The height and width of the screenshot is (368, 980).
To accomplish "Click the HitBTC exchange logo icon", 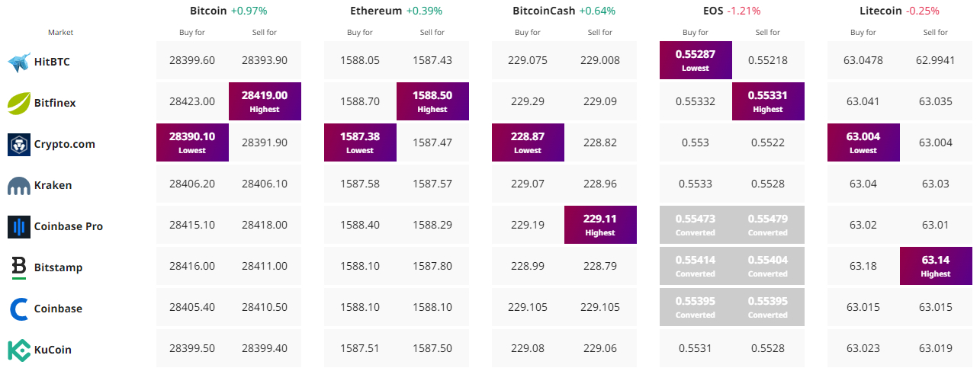I will point(18,62).
